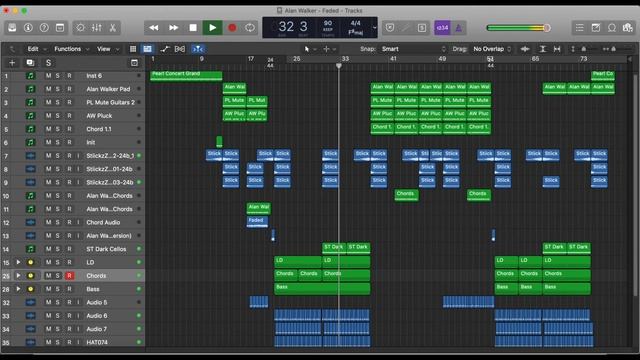Click the add track plus button
Screen dimensions: 640x360
coord(12,62)
